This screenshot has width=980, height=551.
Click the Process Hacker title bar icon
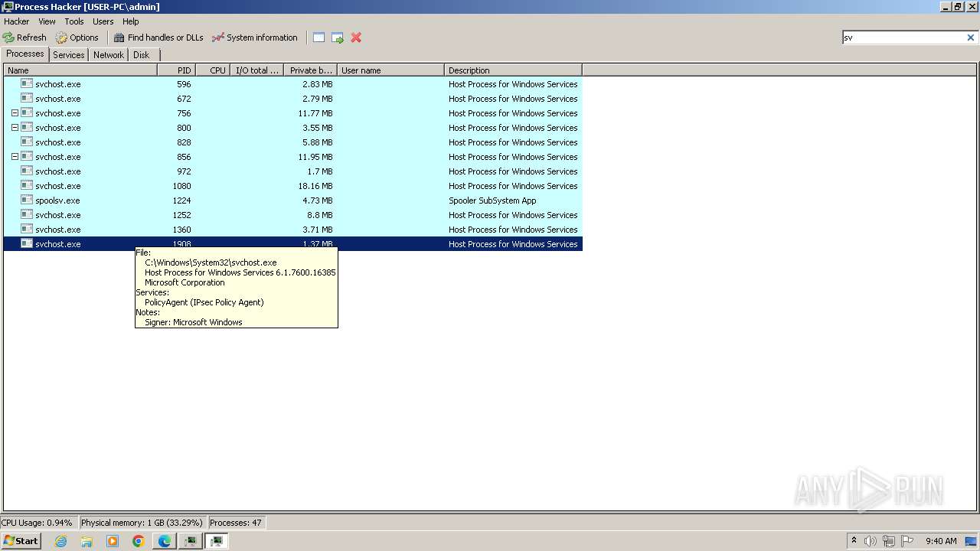(8, 7)
